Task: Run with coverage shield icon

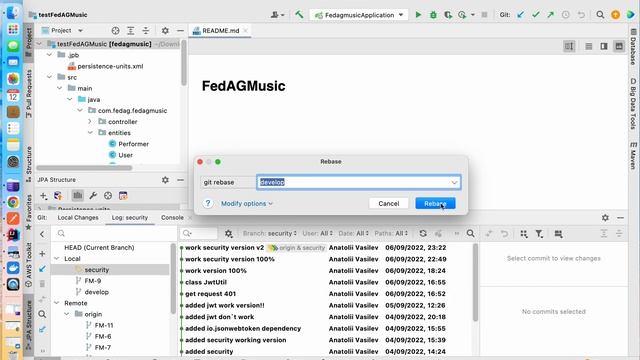Action: point(448,15)
